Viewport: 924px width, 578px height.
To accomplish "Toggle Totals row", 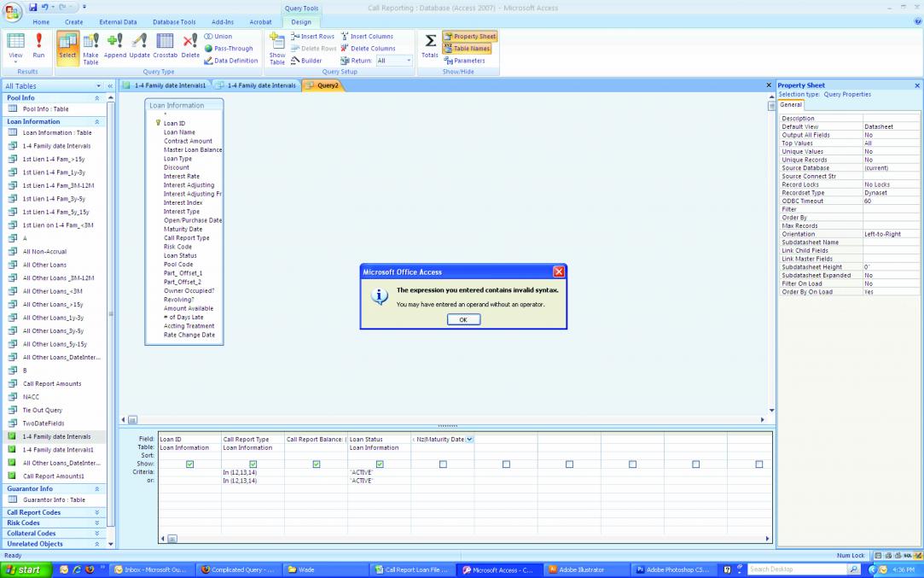I will pos(430,46).
